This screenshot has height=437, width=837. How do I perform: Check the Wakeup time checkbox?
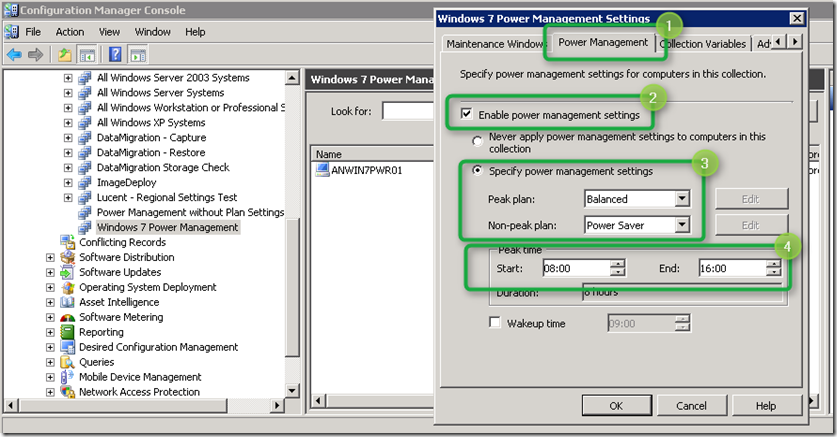click(495, 322)
